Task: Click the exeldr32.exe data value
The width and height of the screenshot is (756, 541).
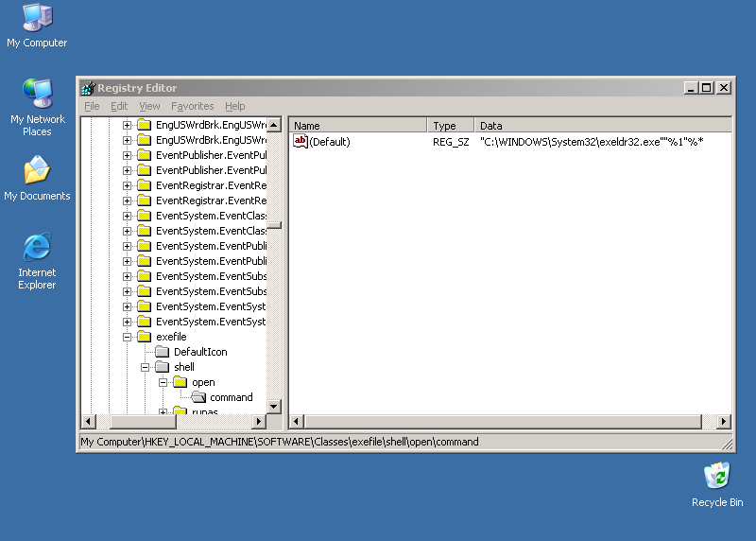Action: pyautogui.click(x=592, y=142)
